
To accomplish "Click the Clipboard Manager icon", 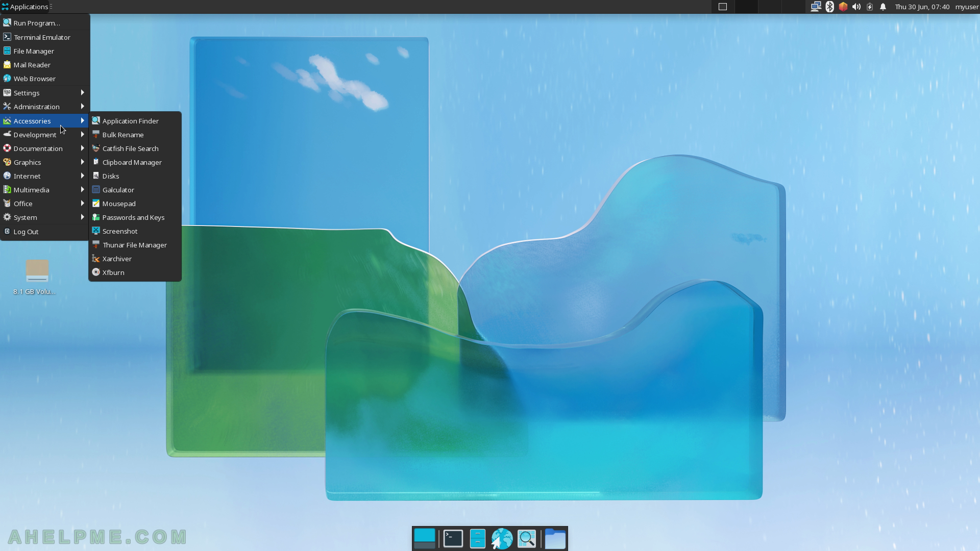I will click(96, 162).
